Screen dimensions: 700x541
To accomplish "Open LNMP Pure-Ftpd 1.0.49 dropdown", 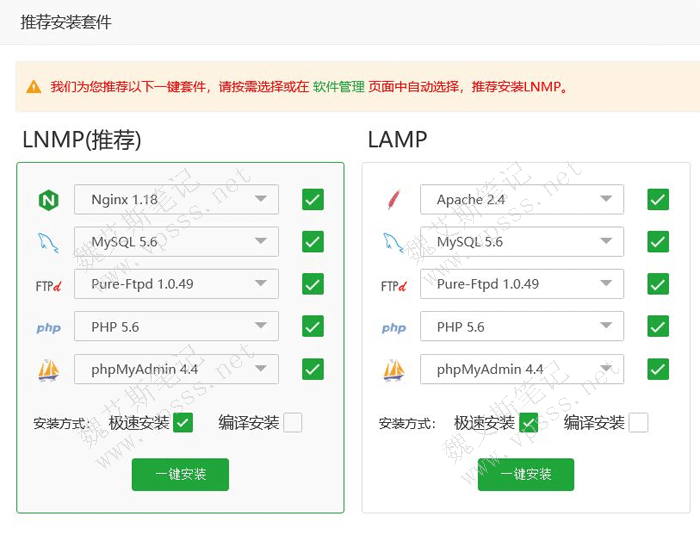I will [x=176, y=284].
